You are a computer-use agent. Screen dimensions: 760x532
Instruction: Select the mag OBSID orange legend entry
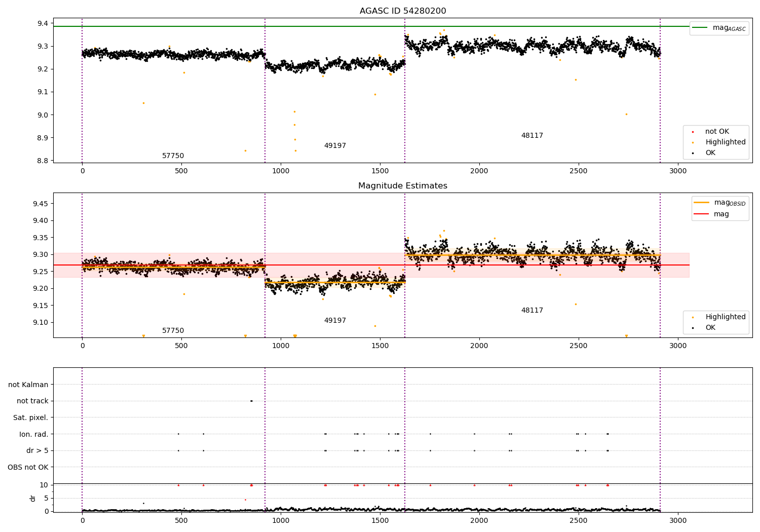tap(719, 203)
